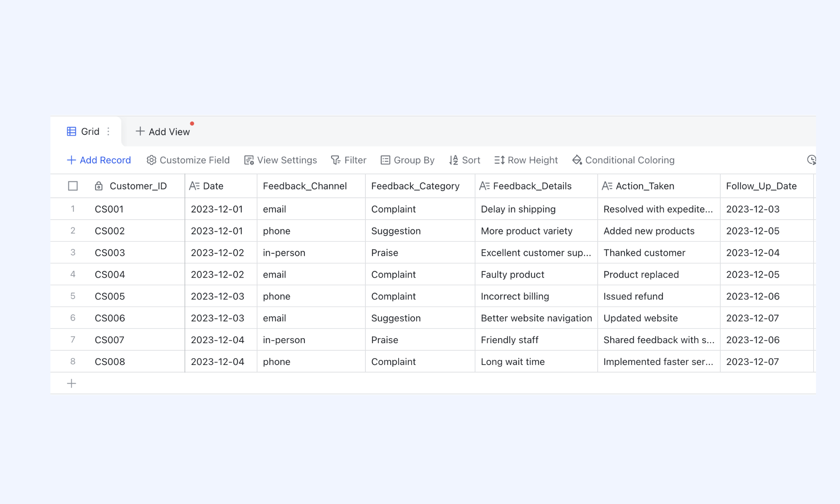Select 'Shared feedback with s...' cell
The image size is (840, 504).
click(659, 340)
